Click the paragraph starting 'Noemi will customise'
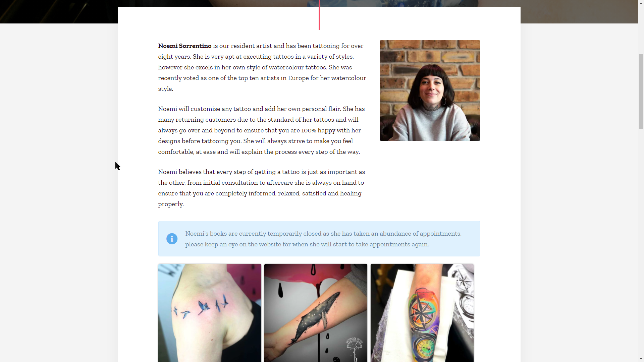Viewport: 644px width, 362px height. tap(262, 130)
